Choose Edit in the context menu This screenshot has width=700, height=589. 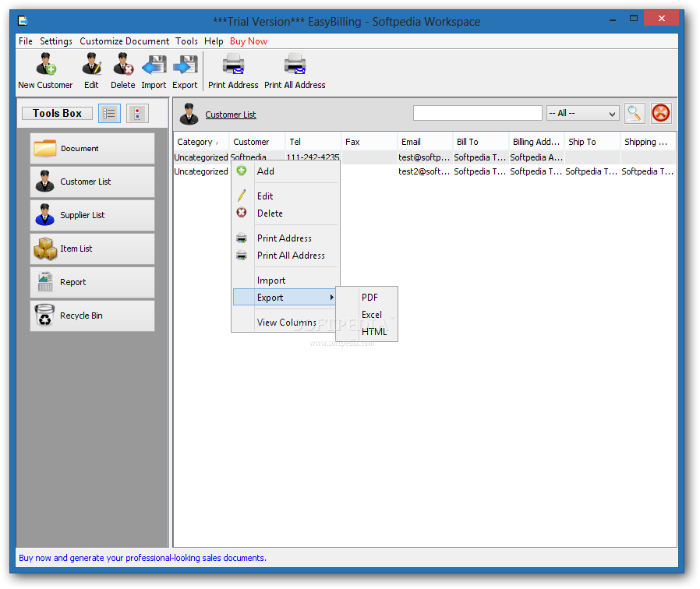click(286, 196)
